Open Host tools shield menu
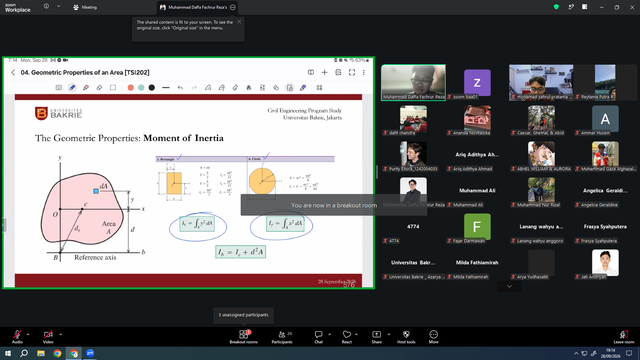640x360 pixels. pos(406,336)
